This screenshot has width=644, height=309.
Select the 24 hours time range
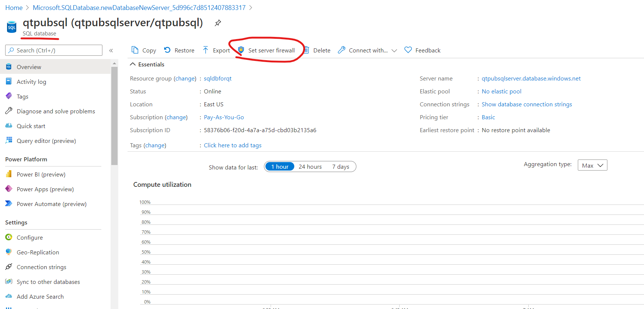pos(310,166)
